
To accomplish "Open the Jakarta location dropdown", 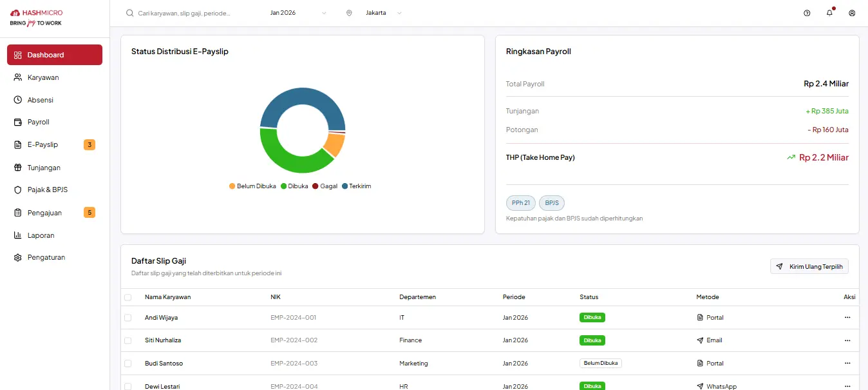I will [382, 13].
